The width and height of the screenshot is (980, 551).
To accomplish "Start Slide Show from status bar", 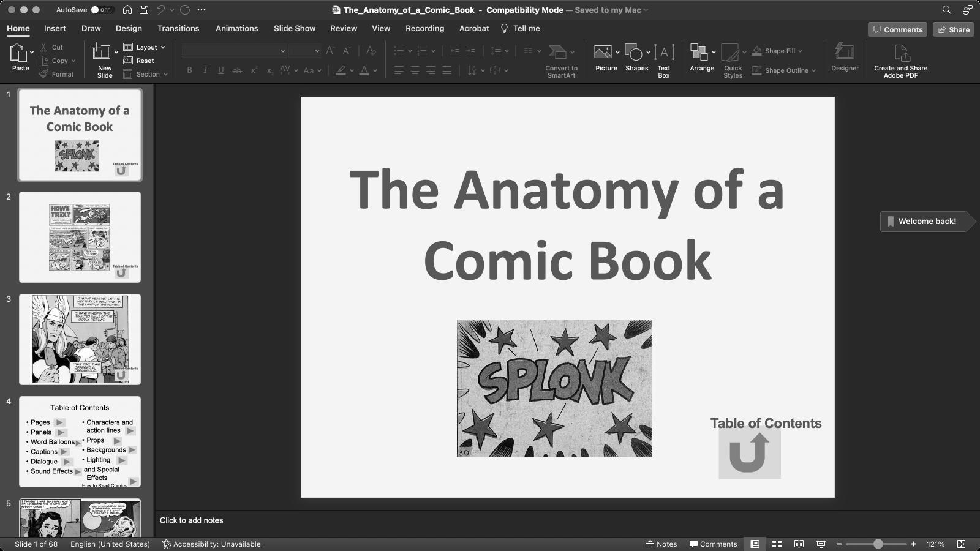I will (821, 544).
